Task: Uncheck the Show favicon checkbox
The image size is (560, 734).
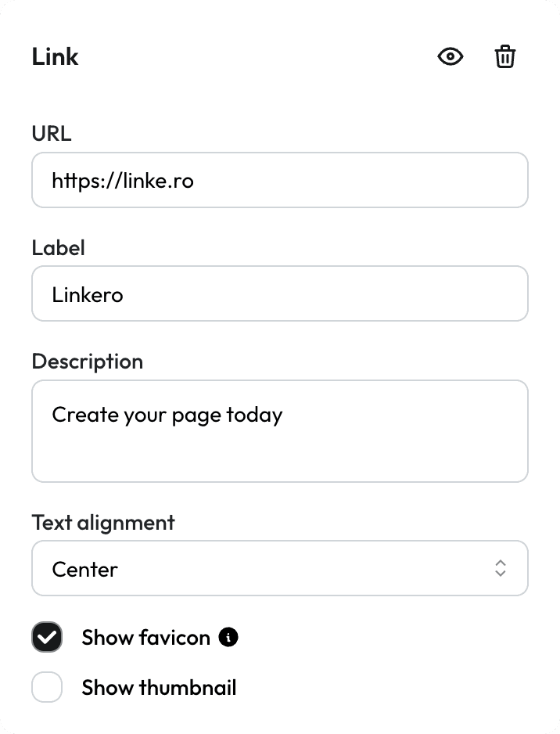Action: [47, 638]
